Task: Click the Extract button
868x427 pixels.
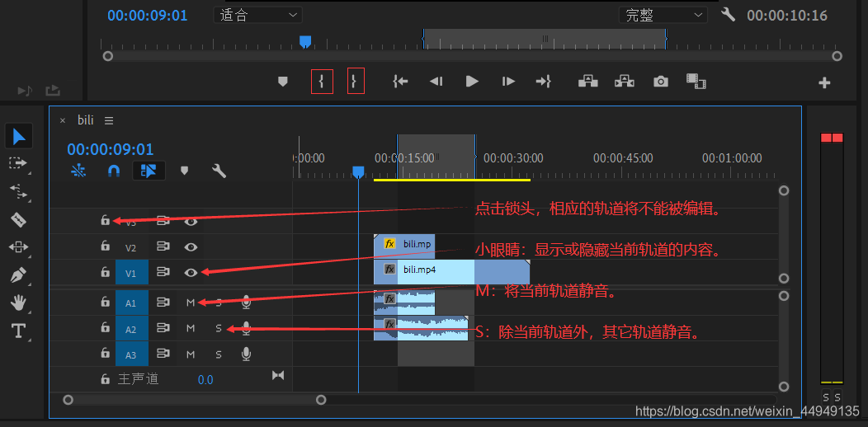Action: [624, 82]
